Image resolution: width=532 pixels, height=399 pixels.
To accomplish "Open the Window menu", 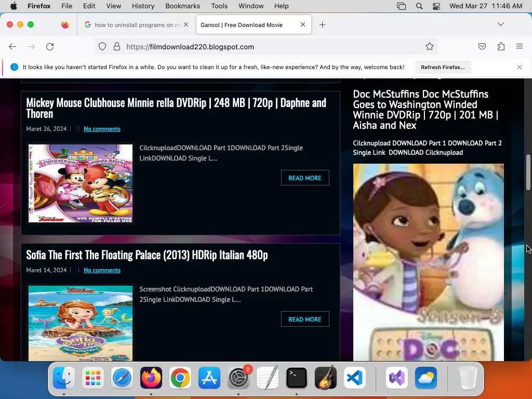I will (251, 6).
